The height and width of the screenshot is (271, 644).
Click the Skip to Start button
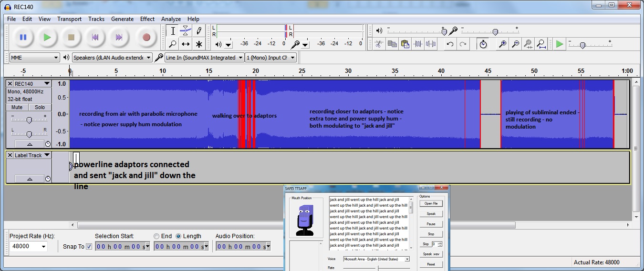point(95,37)
